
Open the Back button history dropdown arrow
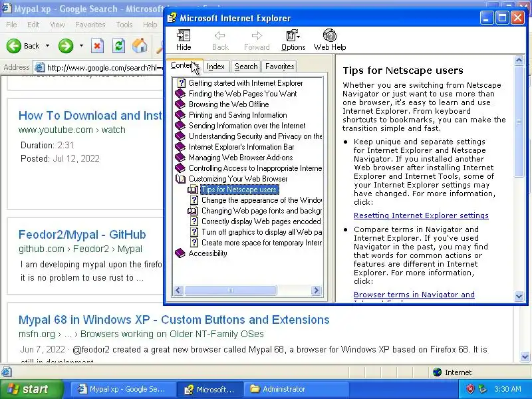click(x=47, y=45)
